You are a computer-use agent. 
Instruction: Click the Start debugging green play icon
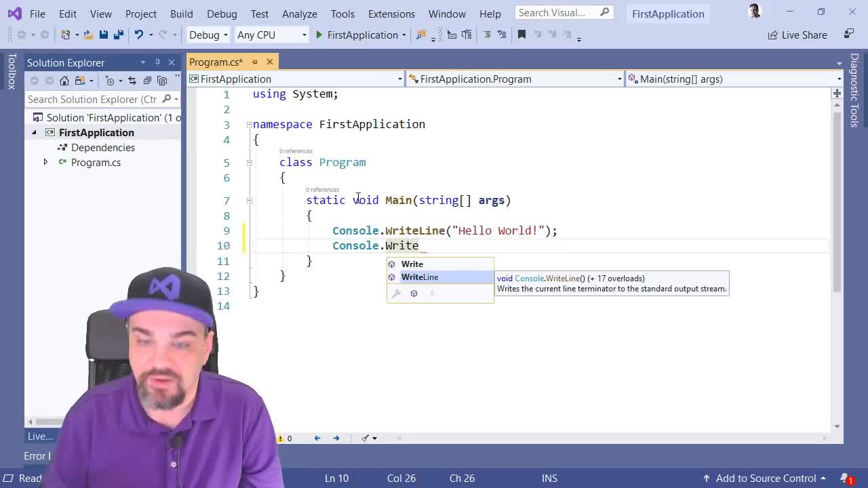(319, 35)
